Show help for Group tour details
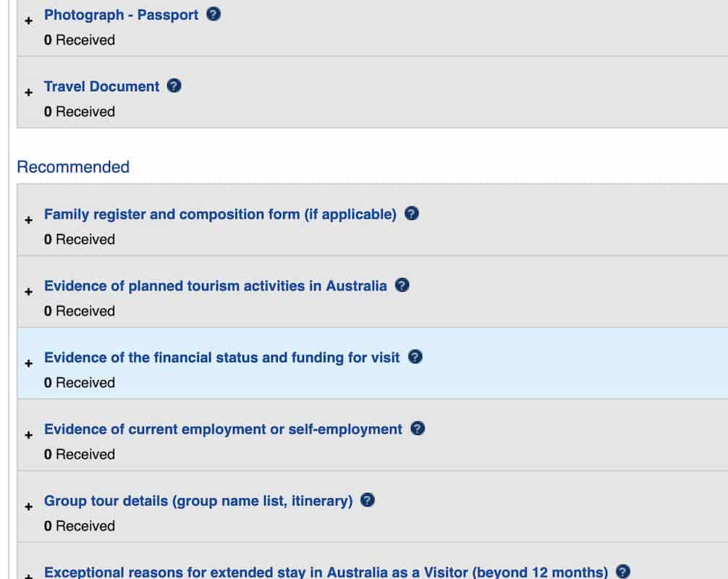 pyautogui.click(x=368, y=500)
